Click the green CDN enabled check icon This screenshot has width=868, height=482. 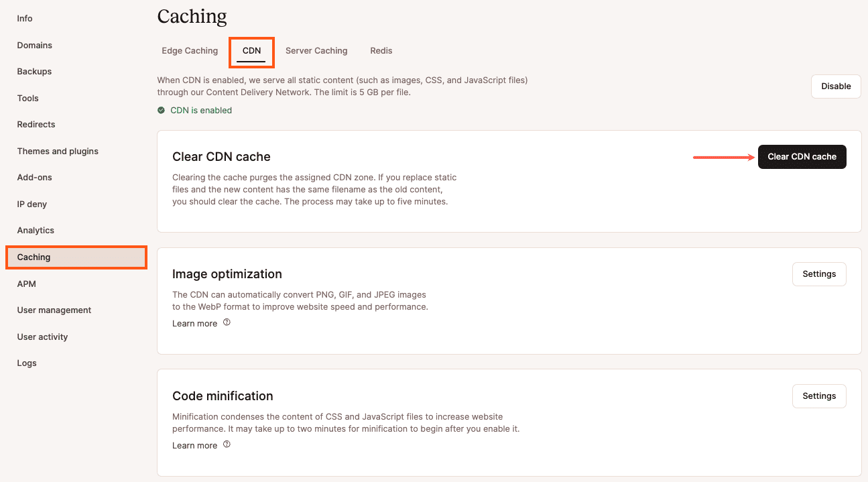161,111
